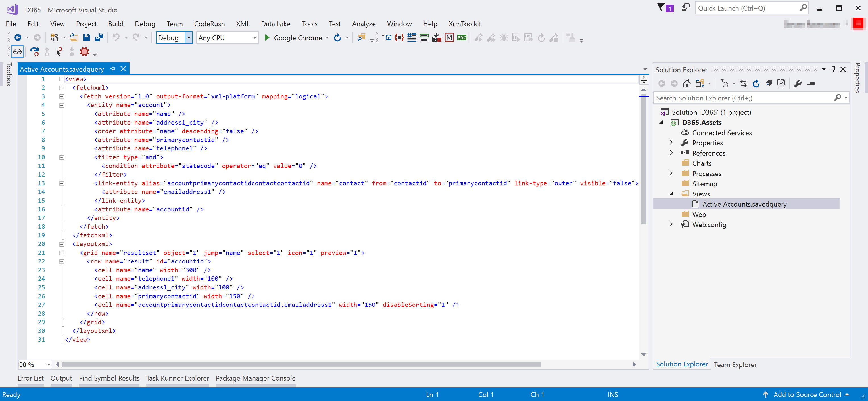Open the Solution Explorer window options arrow
The width and height of the screenshot is (868, 401).
(823, 69)
